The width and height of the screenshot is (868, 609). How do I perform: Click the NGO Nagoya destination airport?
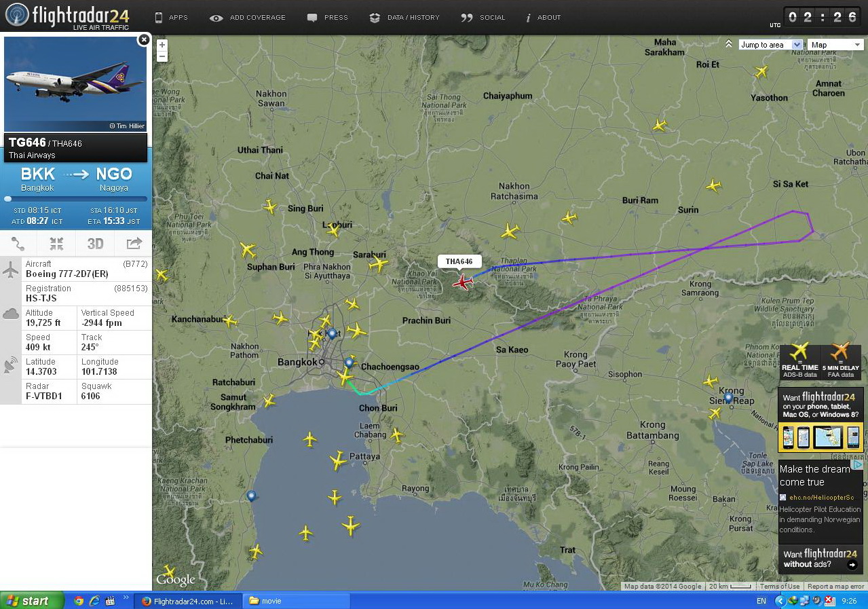(x=113, y=179)
